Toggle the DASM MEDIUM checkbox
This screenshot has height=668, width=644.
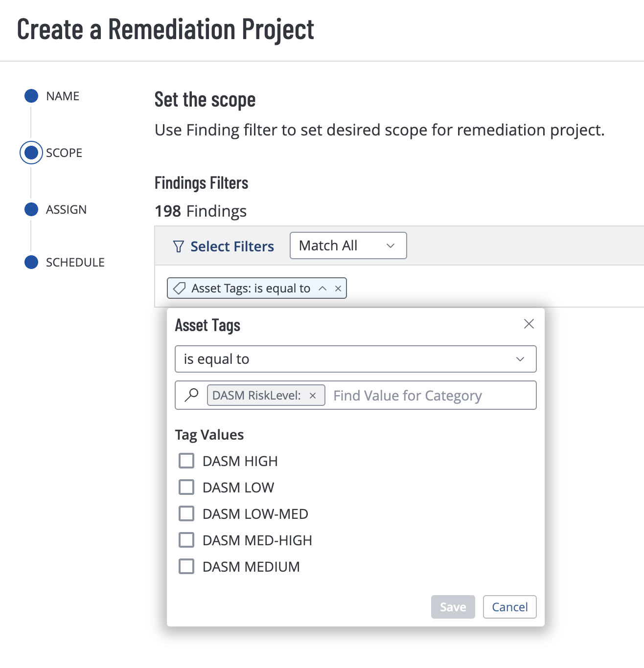click(186, 566)
